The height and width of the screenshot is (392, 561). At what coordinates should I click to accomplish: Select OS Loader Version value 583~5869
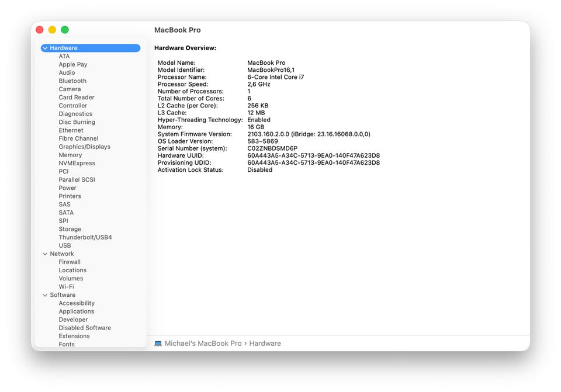[262, 141]
